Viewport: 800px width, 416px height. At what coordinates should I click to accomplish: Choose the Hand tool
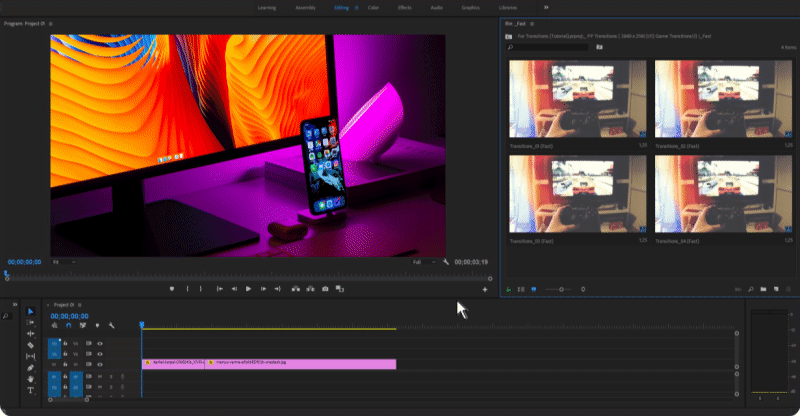click(x=30, y=379)
